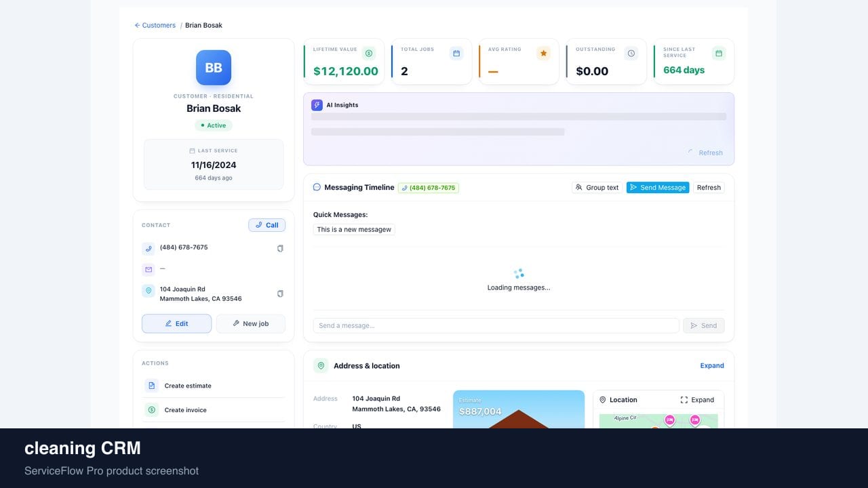Click the green phone number badge in Messaging Timeline
This screenshot has width=868, height=488.
pos(429,188)
